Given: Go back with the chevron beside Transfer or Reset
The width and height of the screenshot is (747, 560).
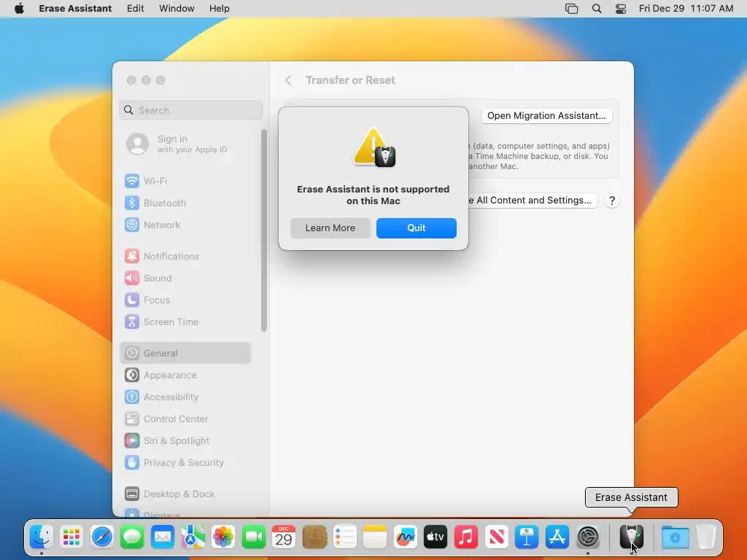Looking at the screenshot, I should pyautogui.click(x=288, y=80).
